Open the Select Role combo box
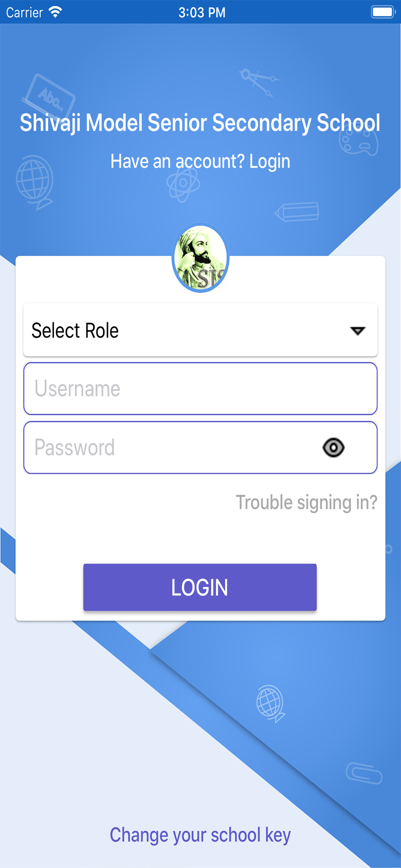Viewport: 401px width, 868px height. tap(200, 330)
